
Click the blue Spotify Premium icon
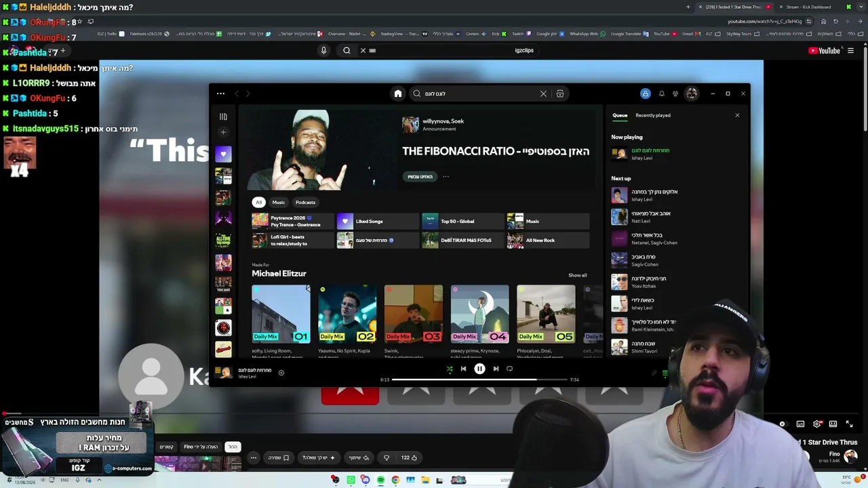[x=646, y=94]
